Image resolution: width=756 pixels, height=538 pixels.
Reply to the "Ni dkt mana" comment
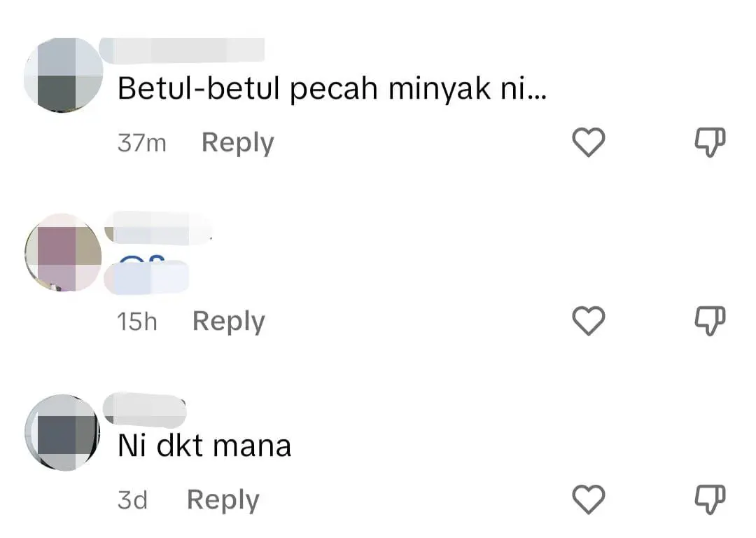pyautogui.click(x=223, y=500)
